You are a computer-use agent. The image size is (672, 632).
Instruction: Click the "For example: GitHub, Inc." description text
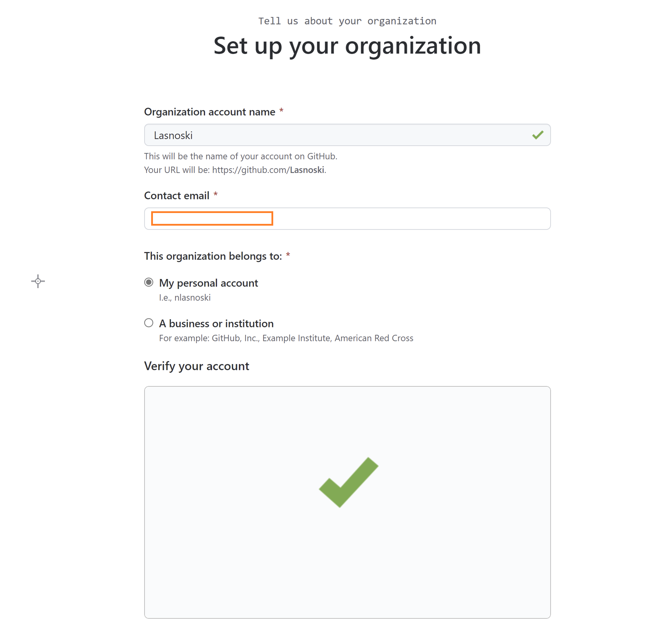(286, 338)
